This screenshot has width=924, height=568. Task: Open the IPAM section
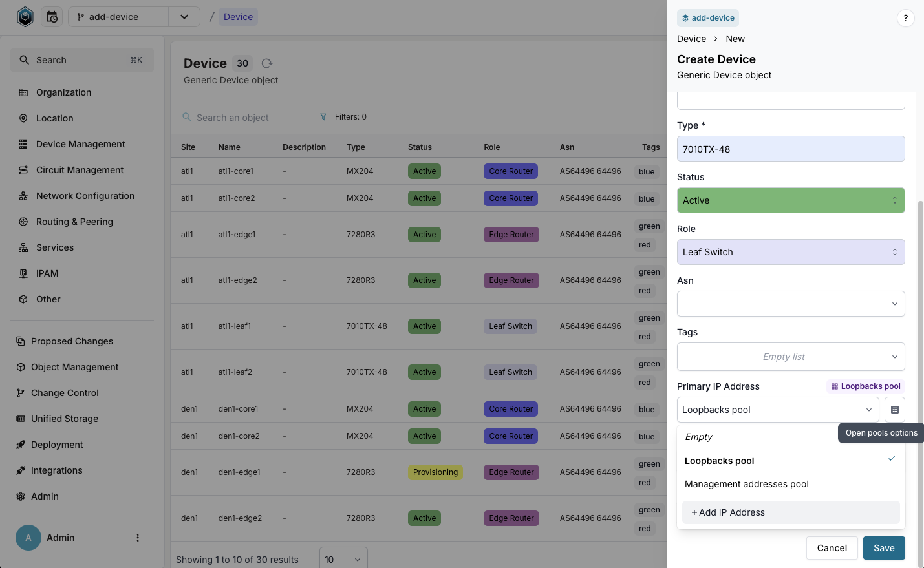click(47, 273)
